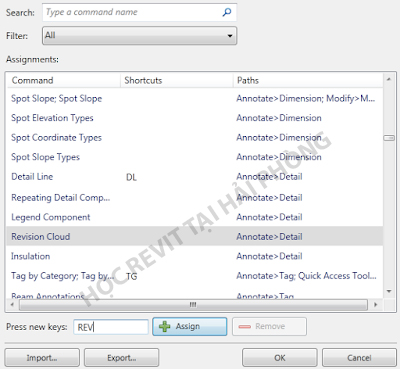This screenshot has width=400, height=369.
Task: Open the Filter dropdown set to All
Action: point(139,36)
